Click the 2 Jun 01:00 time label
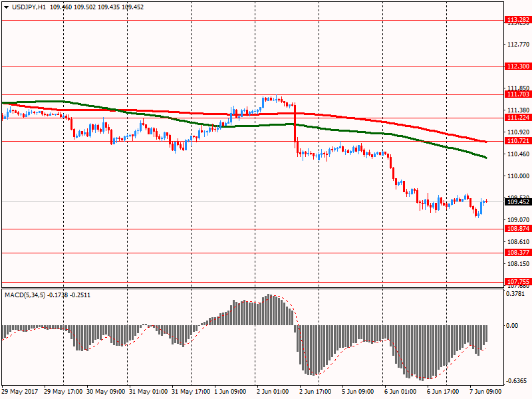The height and width of the screenshot is (399, 532). pos(273,392)
